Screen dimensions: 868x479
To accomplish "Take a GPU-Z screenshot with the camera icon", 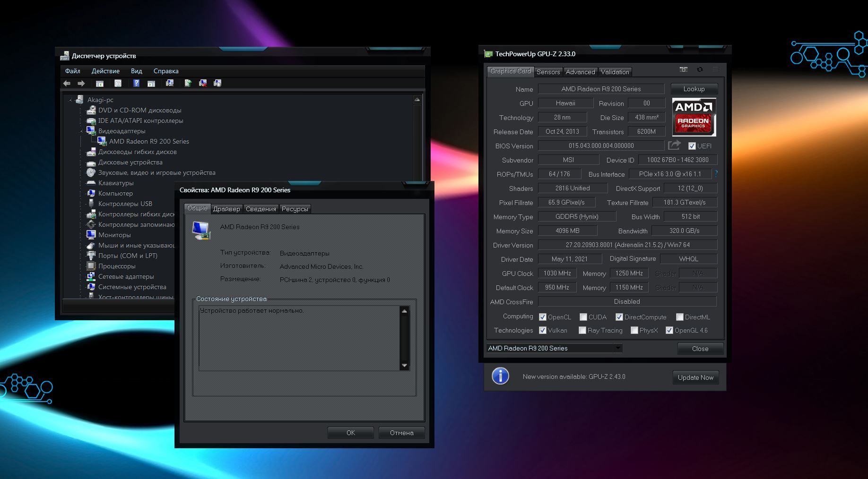I will [684, 69].
